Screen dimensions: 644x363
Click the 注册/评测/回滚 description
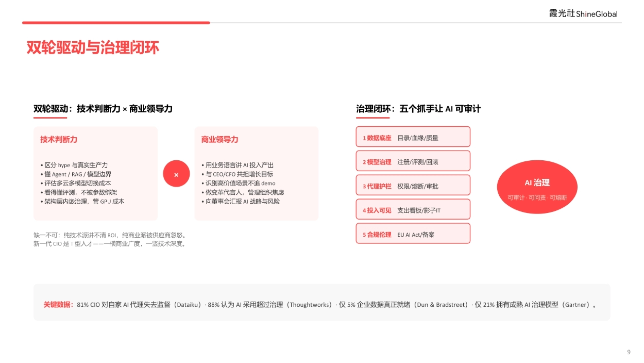tap(418, 162)
